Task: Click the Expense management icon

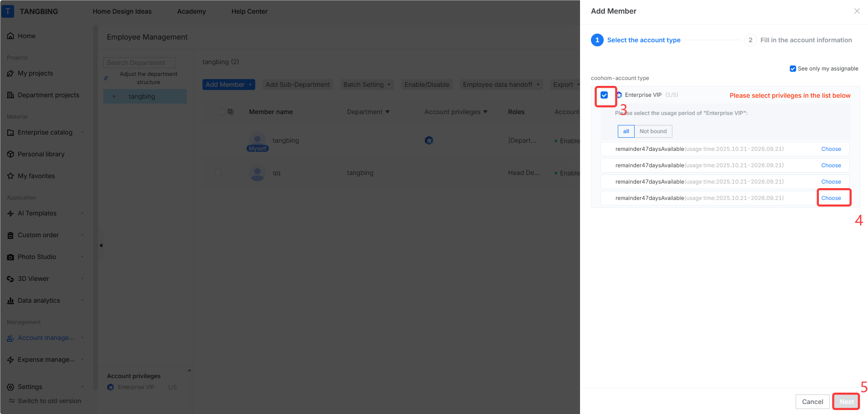Action: click(10, 359)
